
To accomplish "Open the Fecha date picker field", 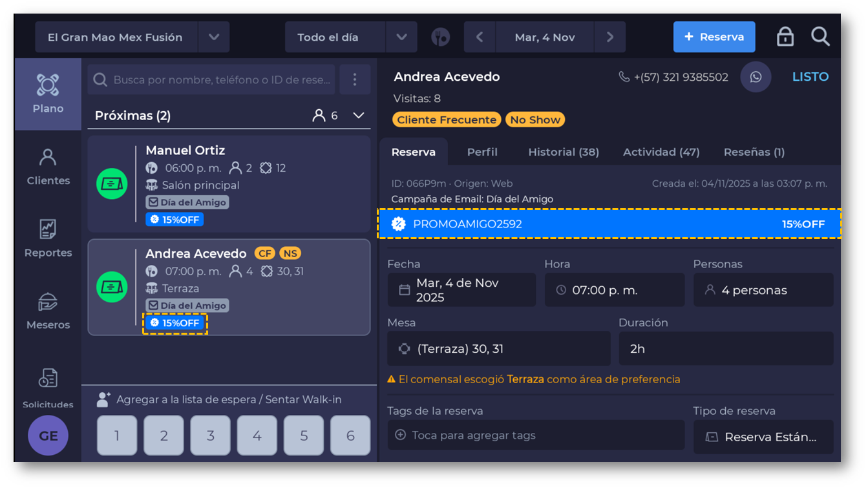I will pos(461,290).
